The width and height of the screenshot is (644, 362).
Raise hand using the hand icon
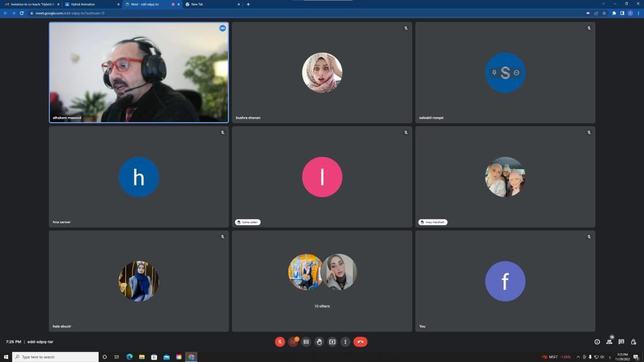pos(319,342)
